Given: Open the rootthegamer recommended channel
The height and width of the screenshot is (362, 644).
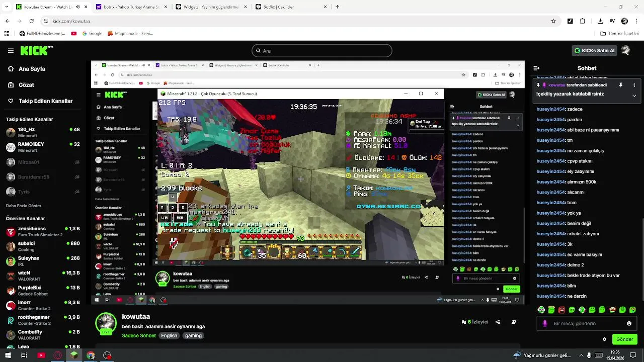Looking at the screenshot, I should pos(43,320).
